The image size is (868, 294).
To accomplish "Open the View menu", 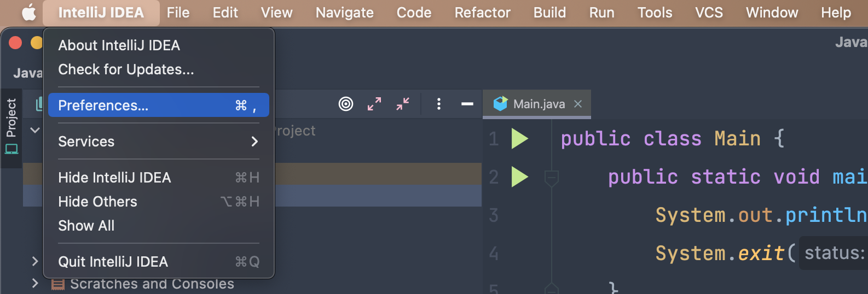I will pos(277,13).
